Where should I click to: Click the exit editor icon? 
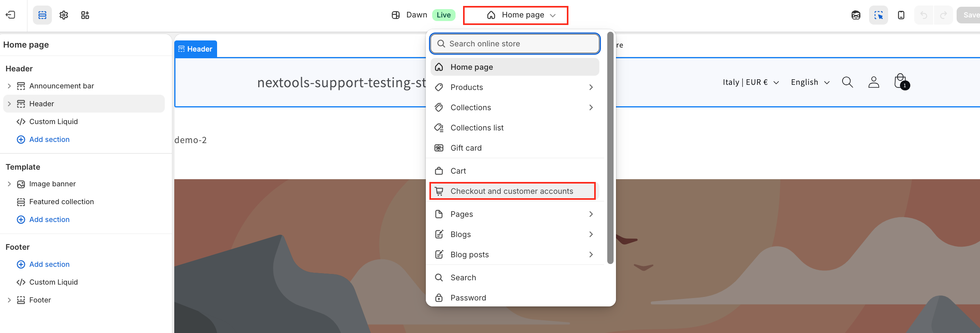[x=10, y=15]
